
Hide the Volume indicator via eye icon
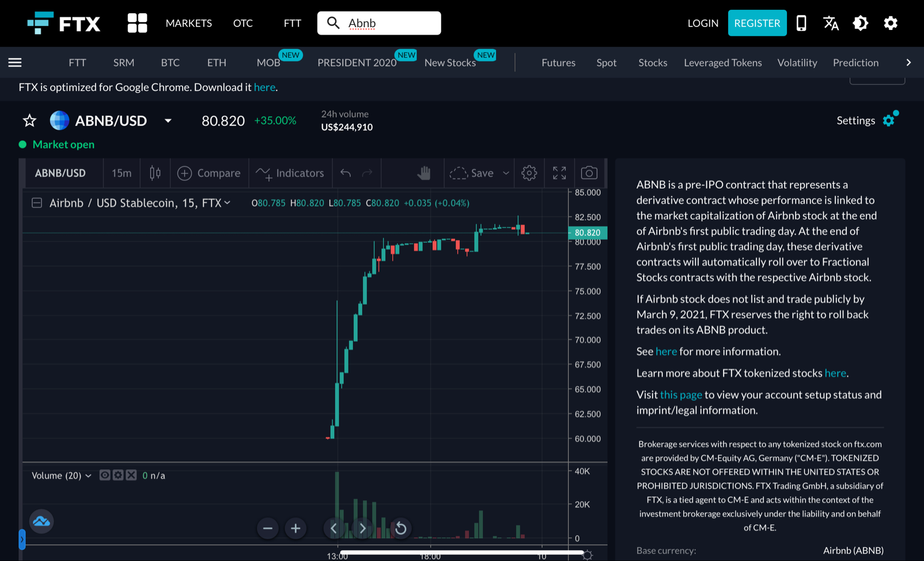click(x=105, y=475)
